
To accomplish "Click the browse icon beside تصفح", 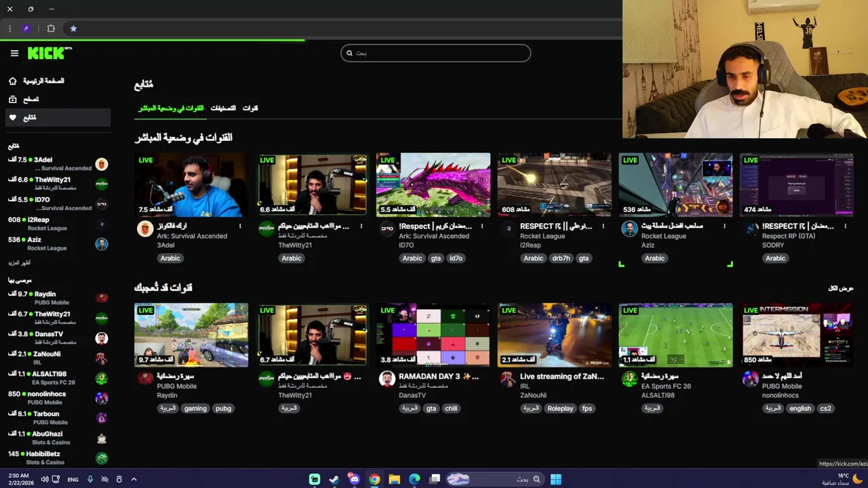I will [12, 99].
